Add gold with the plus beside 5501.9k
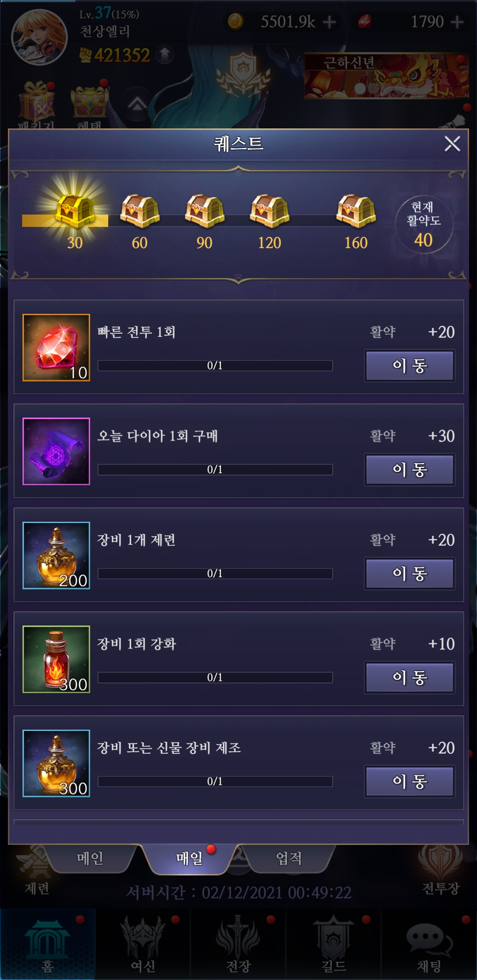The image size is (477, 980). point(329,22)
